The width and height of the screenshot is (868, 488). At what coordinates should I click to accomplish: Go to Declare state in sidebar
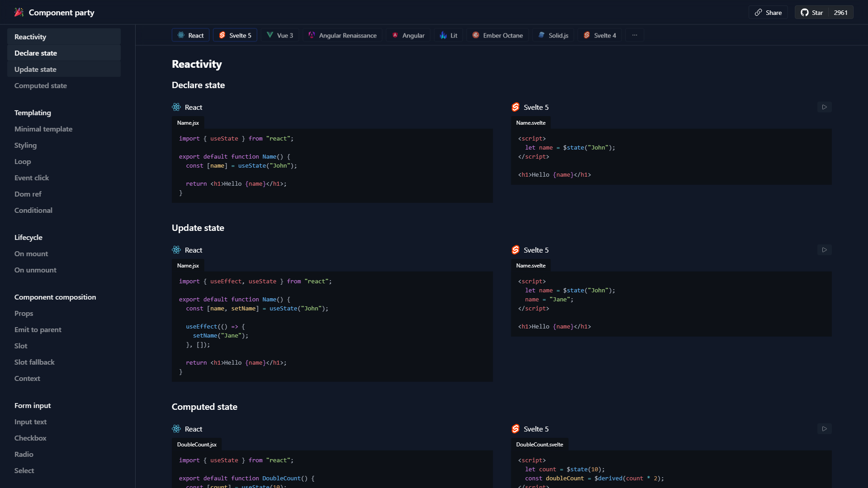coord(64,53)
